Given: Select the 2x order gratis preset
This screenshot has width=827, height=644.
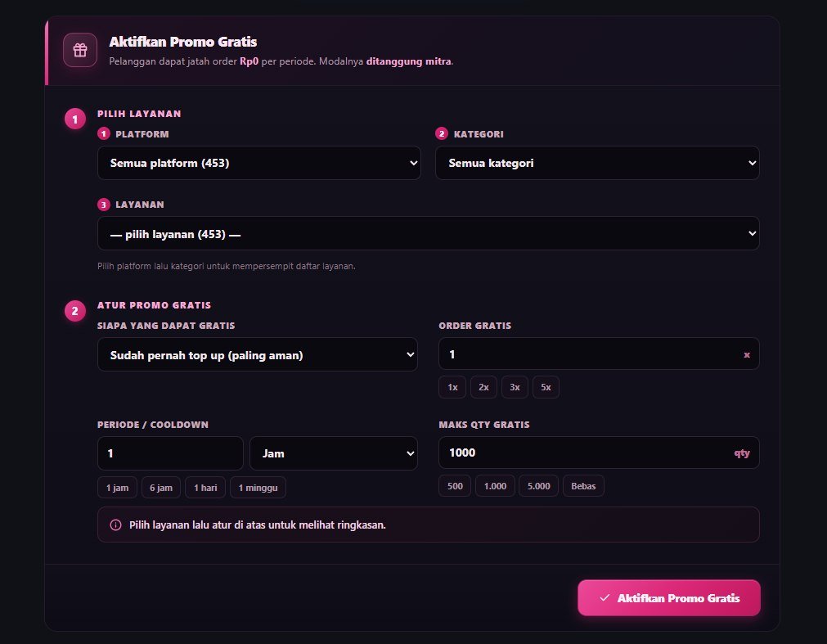Looking at the screenshot, I should (483, 387).
